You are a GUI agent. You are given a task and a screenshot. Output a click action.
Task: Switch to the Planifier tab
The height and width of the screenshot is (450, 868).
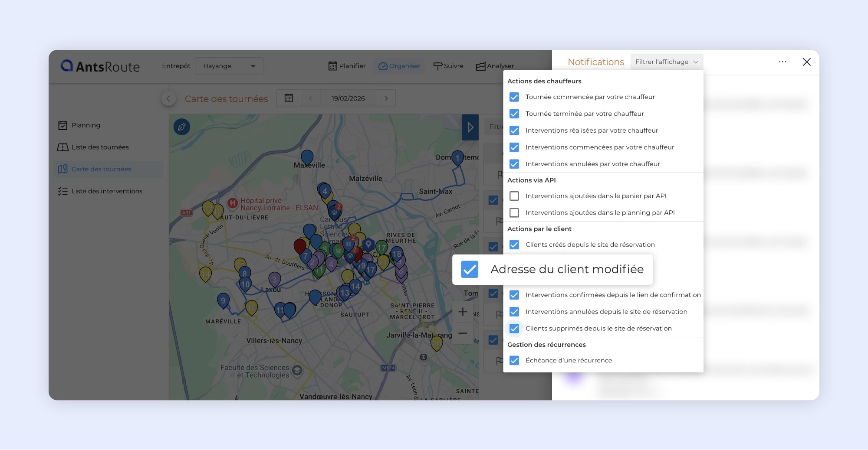coord(347,66)
